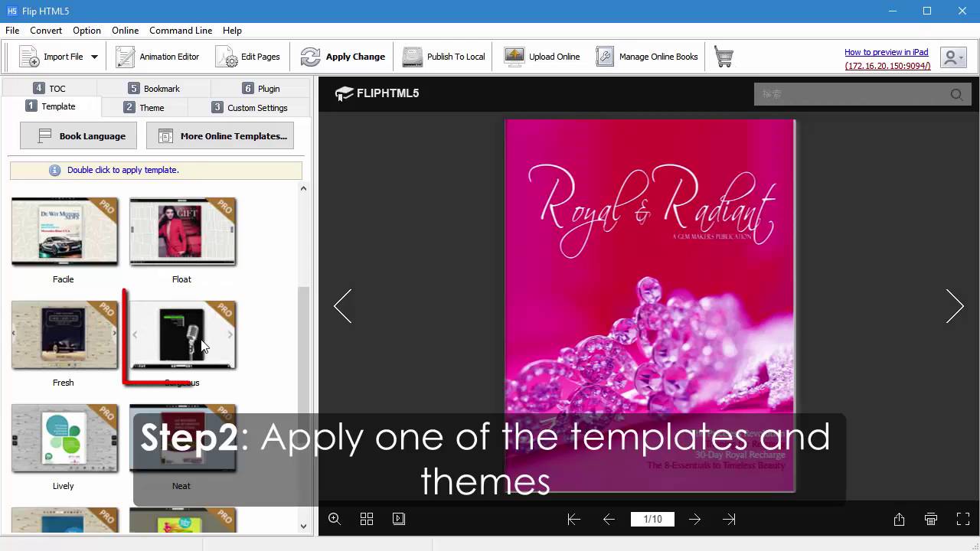Switch to the Plugin tab
The height and width of the screenshot is (551, 980).
[x=260, y=88]
